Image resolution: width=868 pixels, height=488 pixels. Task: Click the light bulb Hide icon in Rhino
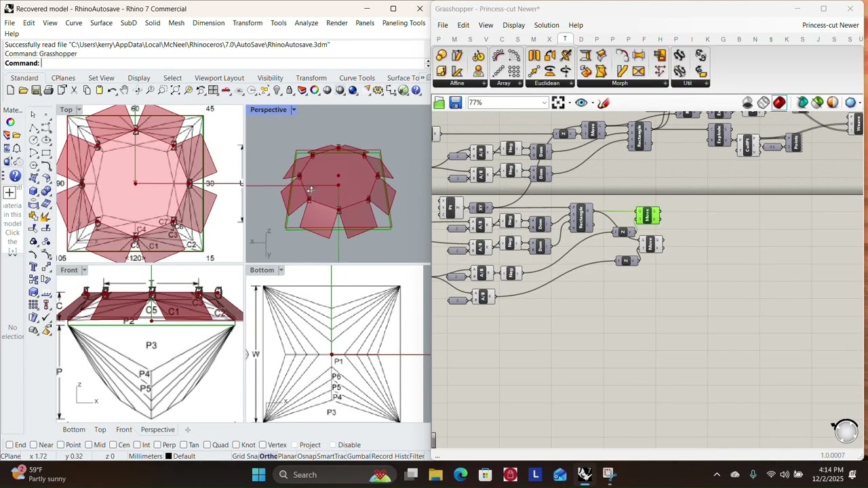click(277, 90)
